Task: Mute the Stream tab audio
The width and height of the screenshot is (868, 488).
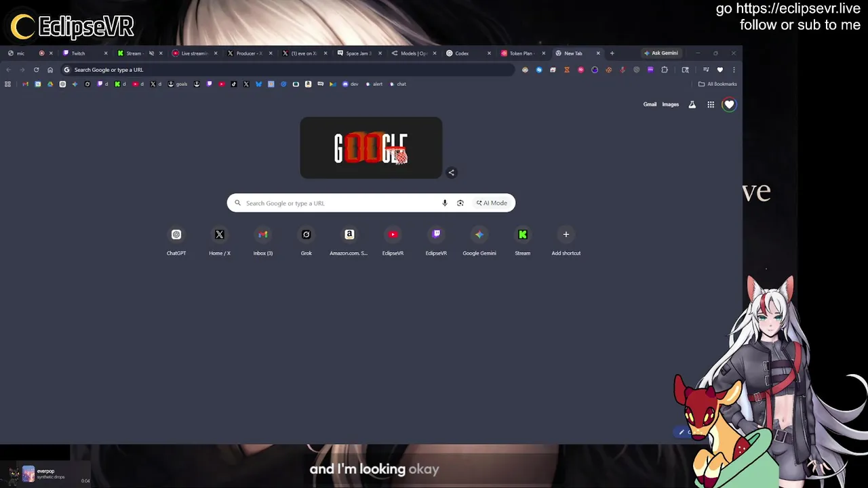Action: click(151, 53)
